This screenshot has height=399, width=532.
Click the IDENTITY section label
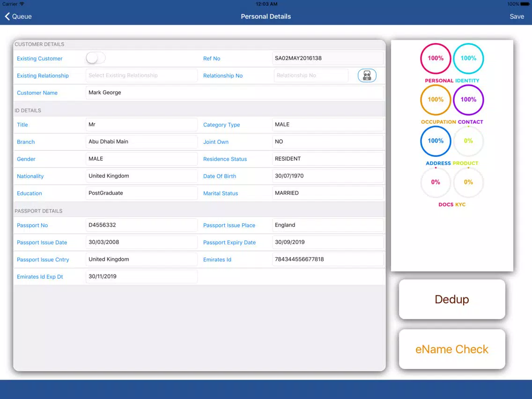coord(467,81)
